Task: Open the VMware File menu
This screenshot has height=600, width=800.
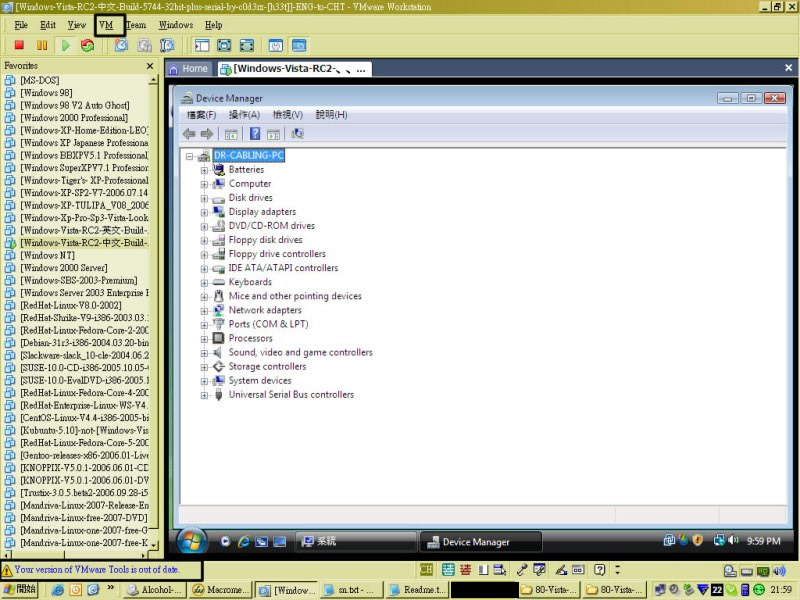Action: (x=21, y=25)
